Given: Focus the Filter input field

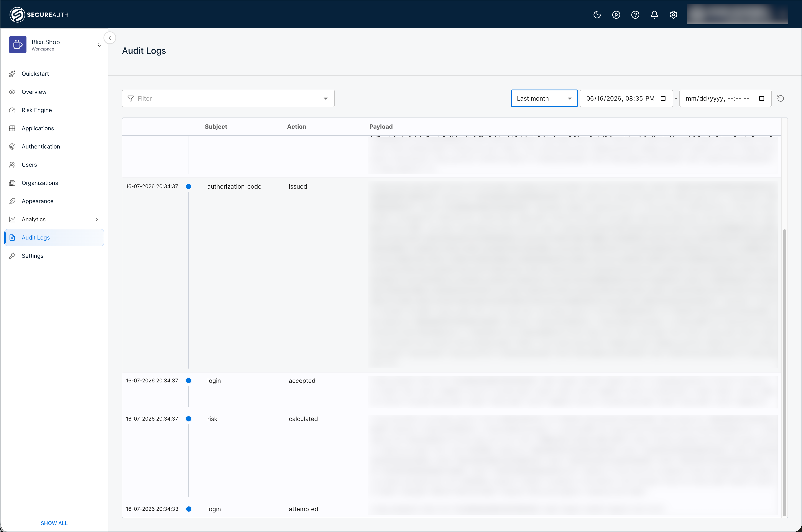Looking at the screenshot, I should point(228,98).
